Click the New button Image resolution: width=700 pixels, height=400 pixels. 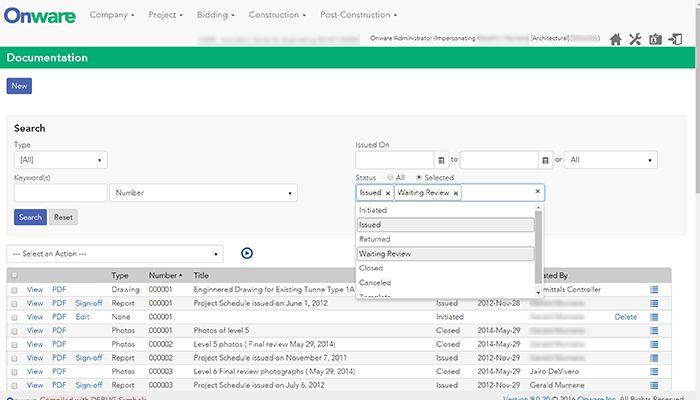19,86
